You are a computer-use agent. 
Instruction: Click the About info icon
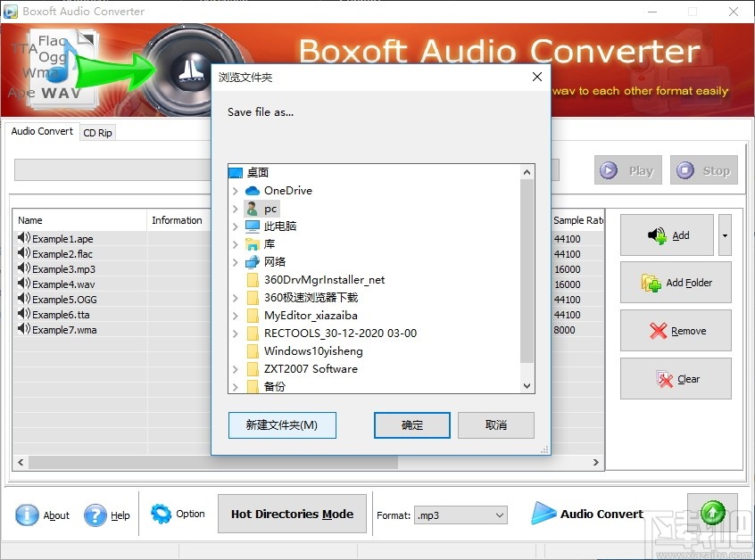(x=29, y=515)
